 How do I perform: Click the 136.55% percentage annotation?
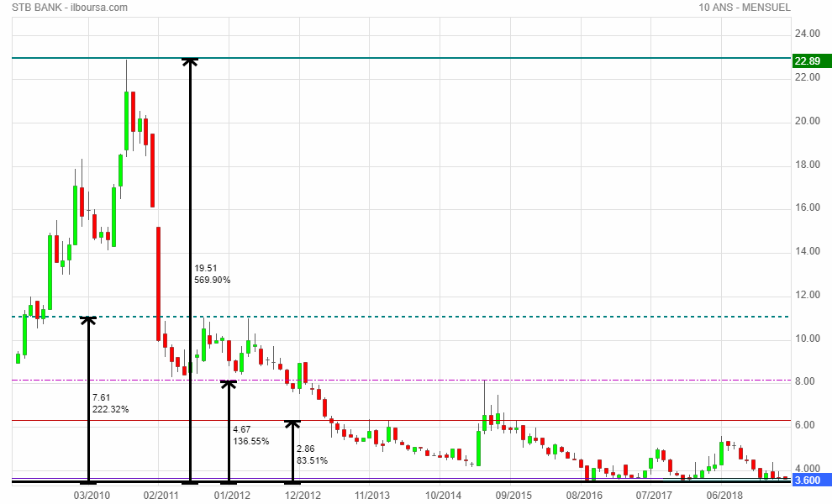(251, 441)
